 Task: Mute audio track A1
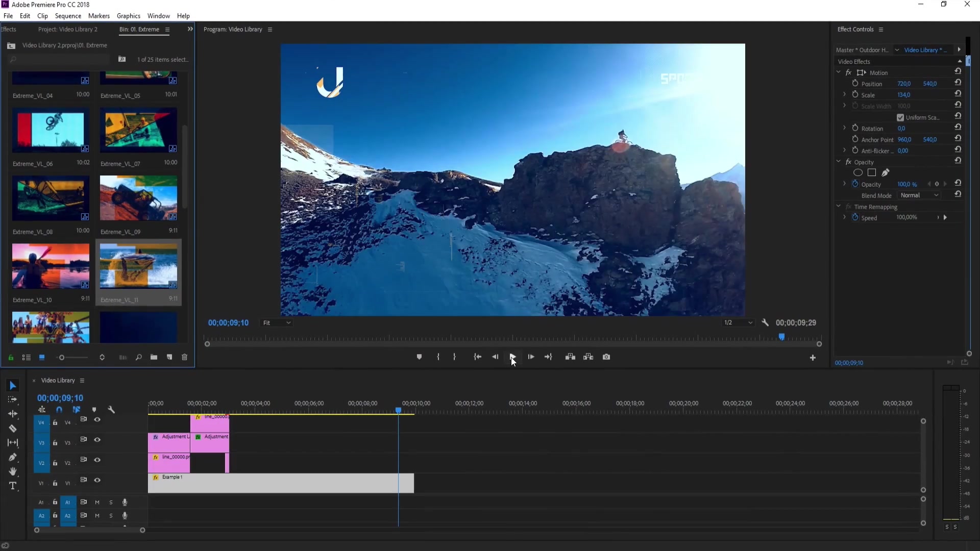pyautogui.click(x=97, y=503)
